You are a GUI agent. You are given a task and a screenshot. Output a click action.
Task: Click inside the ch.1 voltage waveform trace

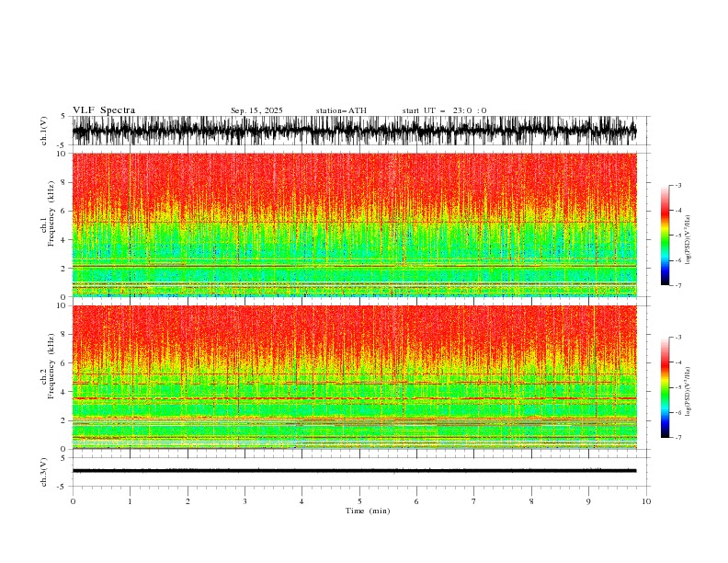(x=354, y=131)
